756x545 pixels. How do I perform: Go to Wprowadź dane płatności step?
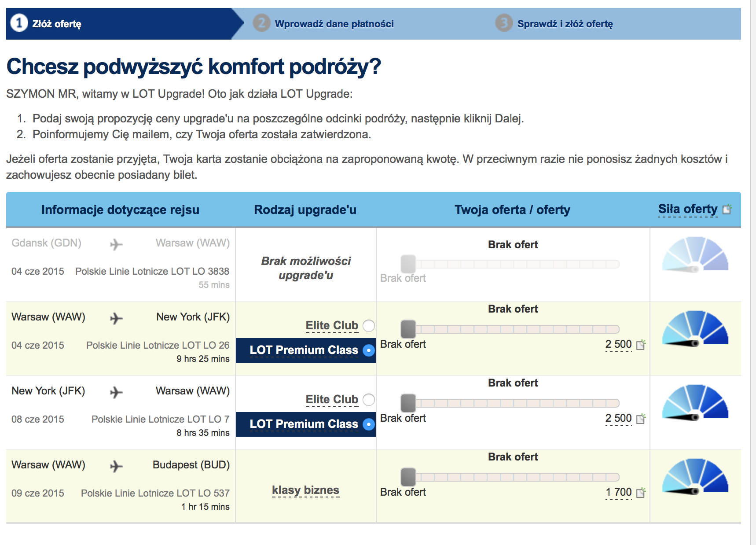(334, 24)
